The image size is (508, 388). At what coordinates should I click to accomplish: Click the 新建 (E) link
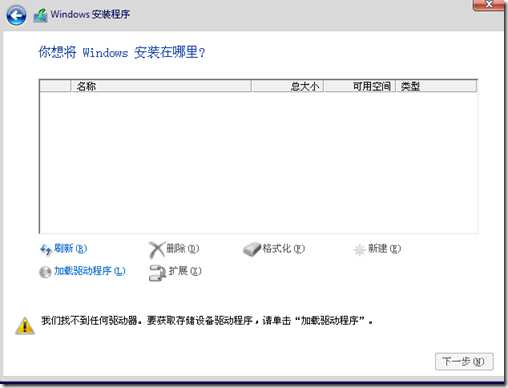[384, 248]
